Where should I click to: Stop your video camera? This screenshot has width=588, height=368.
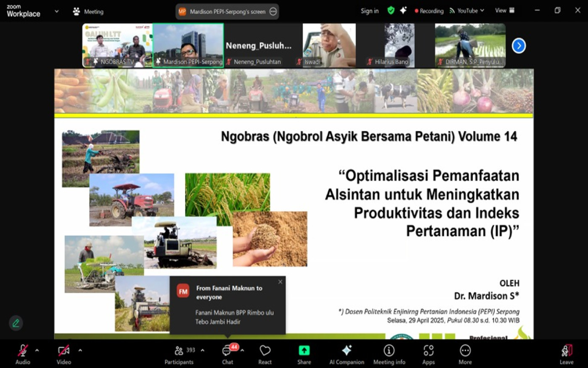point(63,354)
